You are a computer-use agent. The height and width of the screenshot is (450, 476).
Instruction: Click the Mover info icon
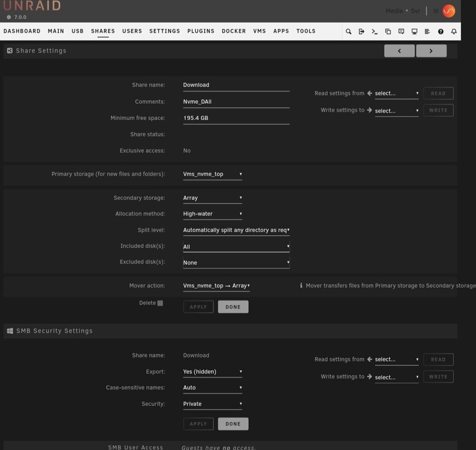pyautogui.click(x=301, y=286)
